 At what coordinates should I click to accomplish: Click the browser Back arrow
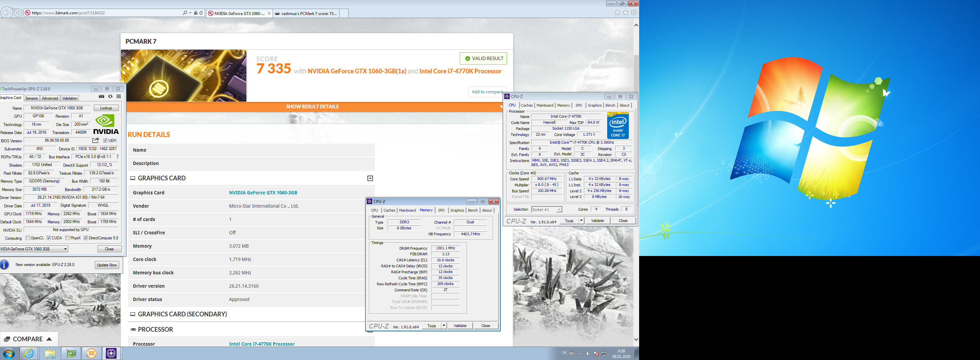click(6, 13)
